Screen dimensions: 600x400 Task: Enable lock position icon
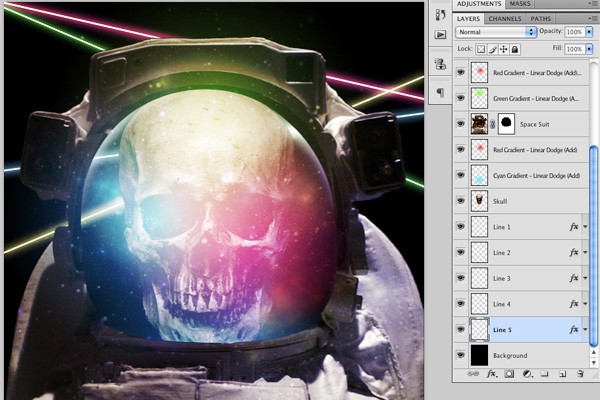(x=504, y=49)
